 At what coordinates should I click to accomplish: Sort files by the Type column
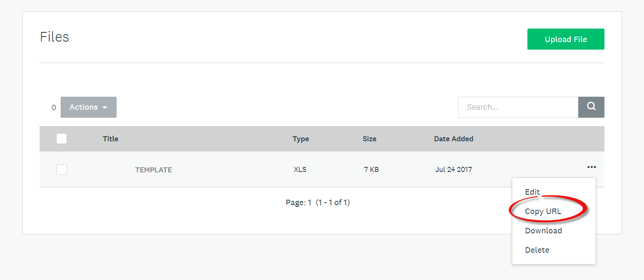tap(301, 139)
